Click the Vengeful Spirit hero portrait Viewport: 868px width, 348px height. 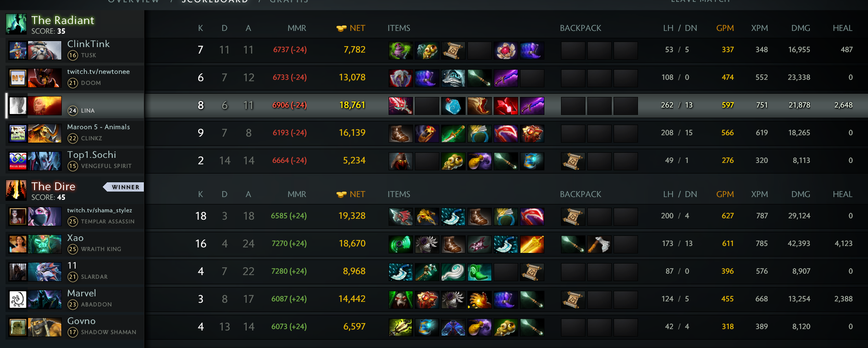pos(45,161)
